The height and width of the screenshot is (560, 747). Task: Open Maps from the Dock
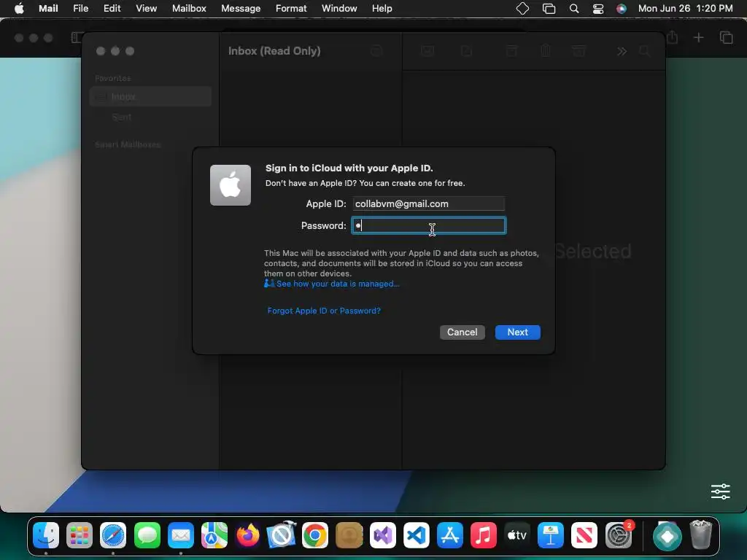tap(214, 535)
